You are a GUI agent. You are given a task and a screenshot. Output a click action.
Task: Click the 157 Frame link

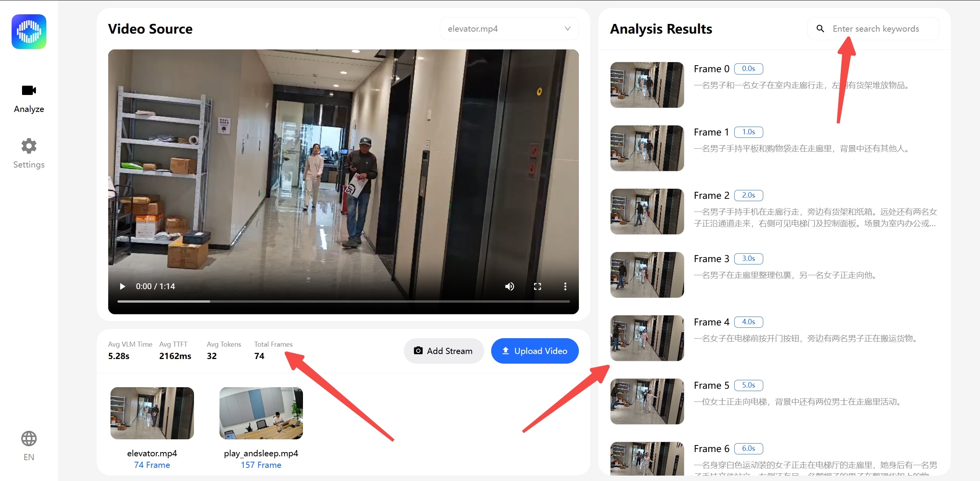click(x=261, y=465)
